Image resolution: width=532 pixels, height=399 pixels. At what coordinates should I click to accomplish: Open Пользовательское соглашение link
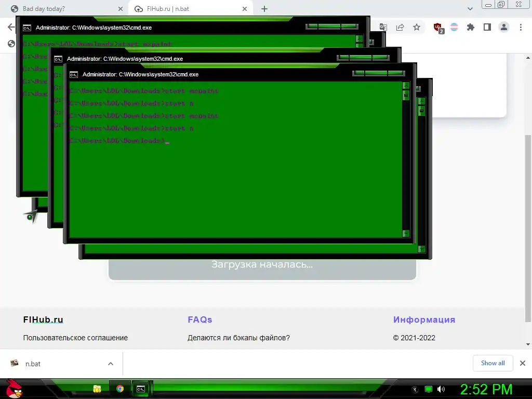(75, 338)
